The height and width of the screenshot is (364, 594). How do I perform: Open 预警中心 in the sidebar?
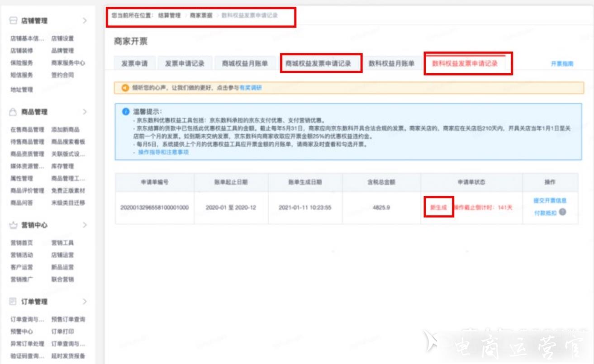[22, 331]
